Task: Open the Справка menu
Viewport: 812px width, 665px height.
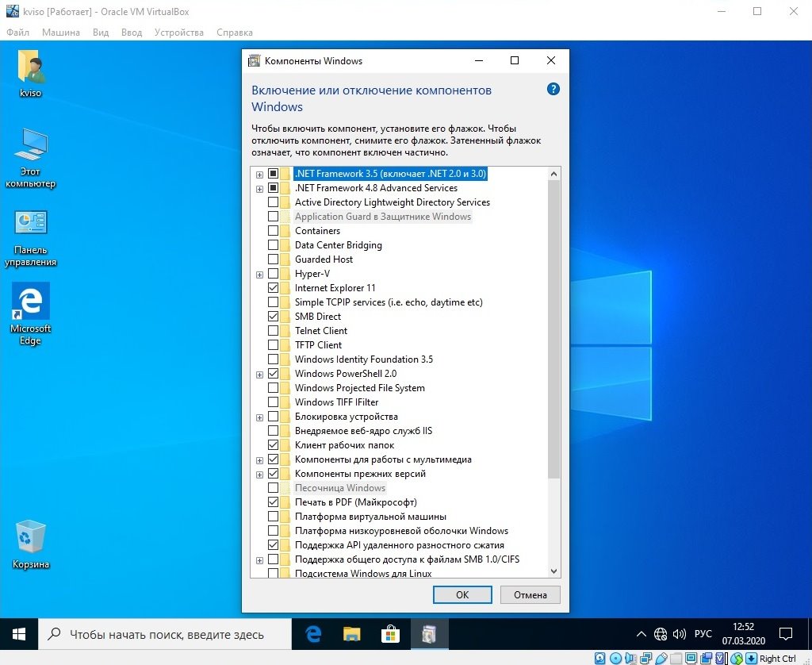Action: [235, 32]
